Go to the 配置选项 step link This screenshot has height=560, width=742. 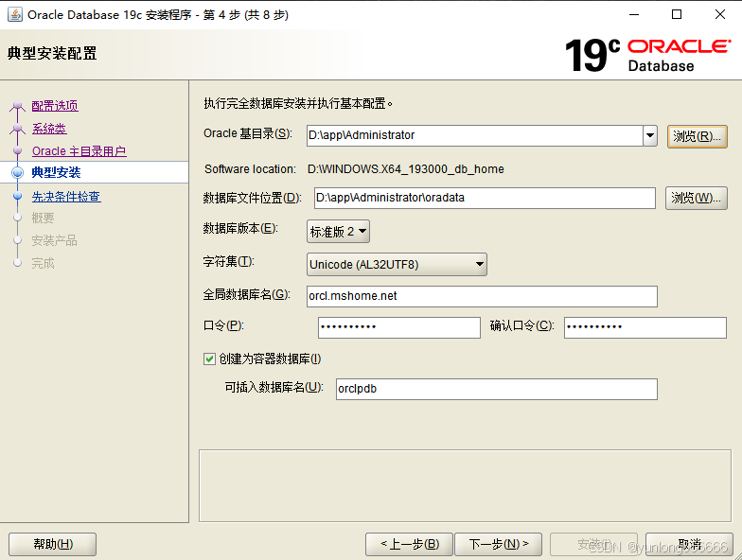point(55,106)
